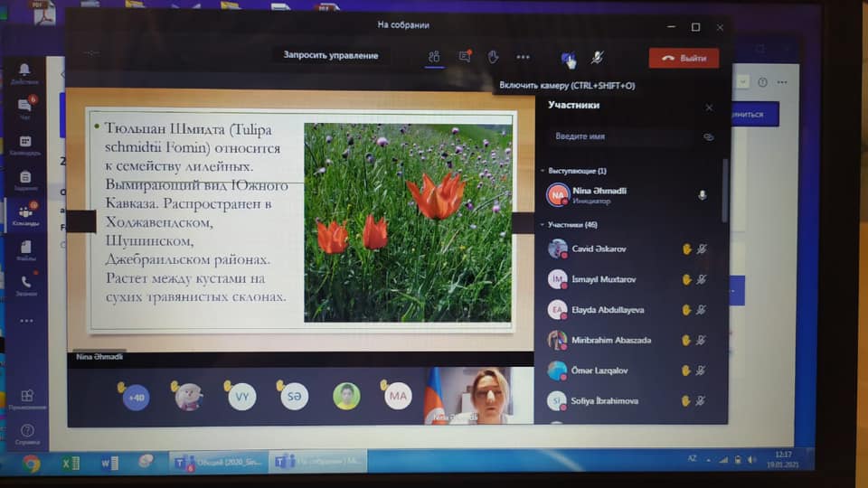
Task: Select participant Miribrahim Abaszada
Action: (x=627, y=341)
